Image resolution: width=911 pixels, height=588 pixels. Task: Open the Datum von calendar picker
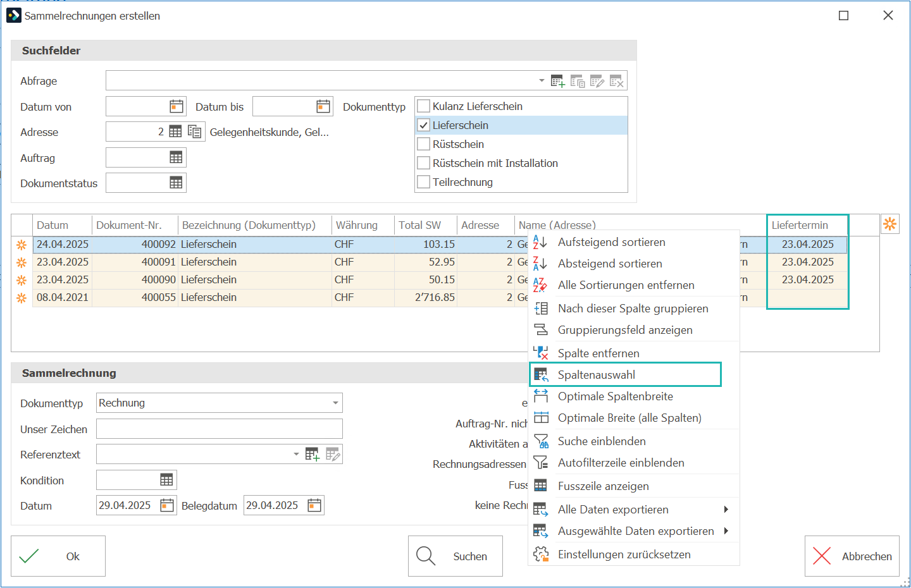[x=177, y=106]
